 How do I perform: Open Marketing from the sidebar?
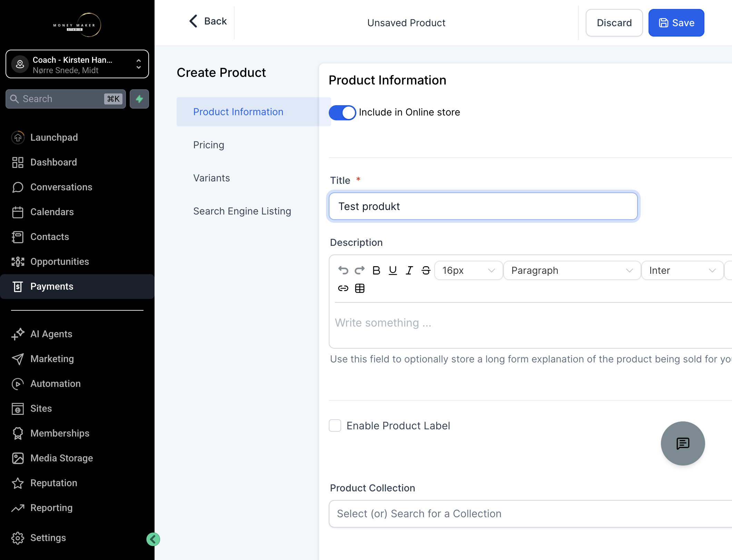77,359
